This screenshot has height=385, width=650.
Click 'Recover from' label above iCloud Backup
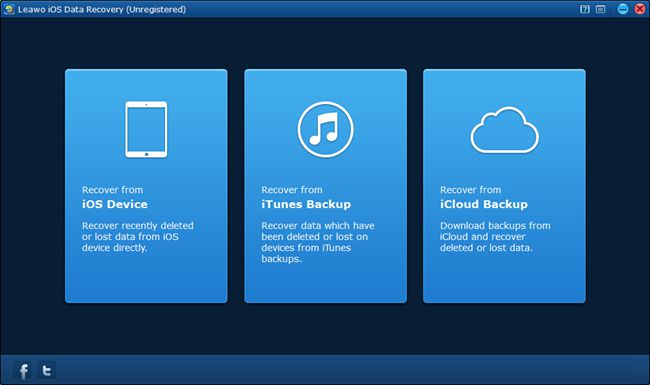[x=471, y=190]
